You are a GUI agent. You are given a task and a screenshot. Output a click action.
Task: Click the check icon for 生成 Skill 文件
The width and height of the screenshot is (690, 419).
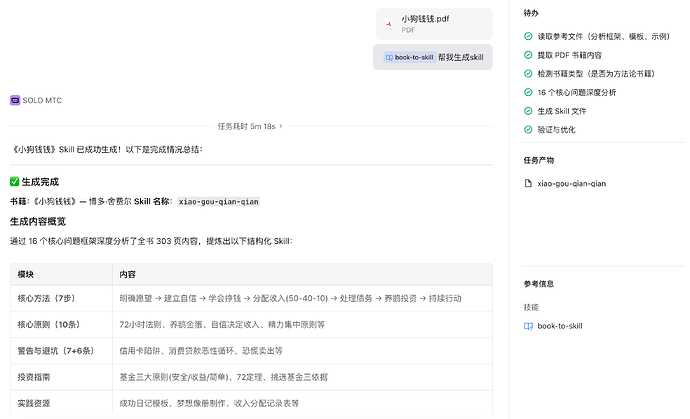(528, 111)
